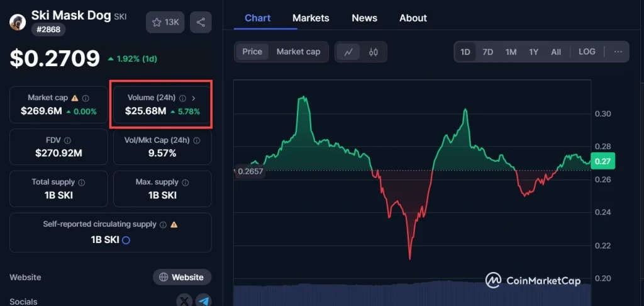Switch to candlestick chart view
Viewport: 644px width, 306px height.
[x=374, y=52]
